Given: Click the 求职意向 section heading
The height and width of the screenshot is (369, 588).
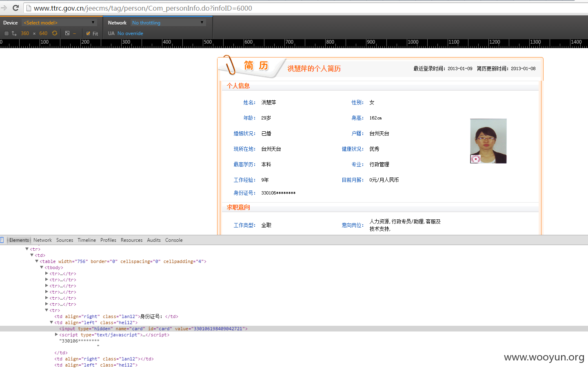Looking at the screenshot, I should (x=238, y=207).
